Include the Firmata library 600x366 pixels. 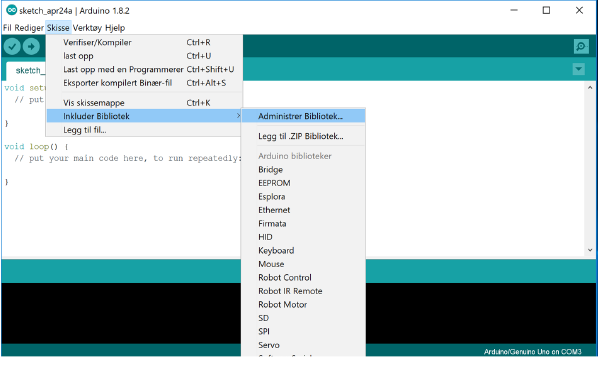303,224
